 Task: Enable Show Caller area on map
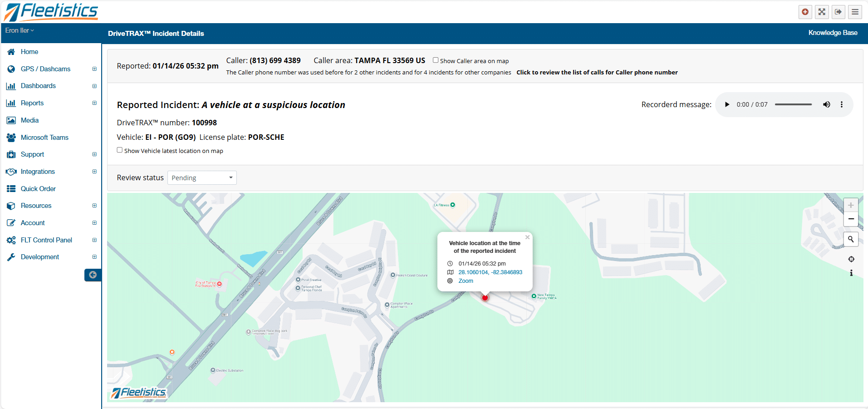(436, 60)
